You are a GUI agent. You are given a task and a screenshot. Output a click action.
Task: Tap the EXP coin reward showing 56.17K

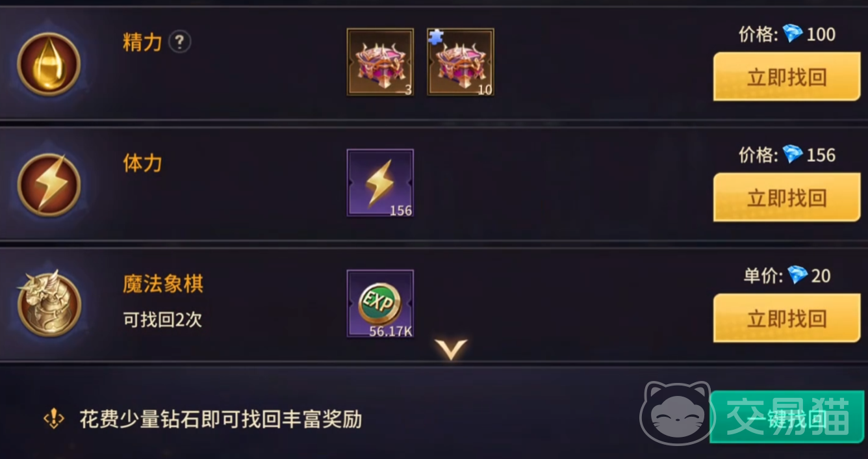tap(380, 304)
